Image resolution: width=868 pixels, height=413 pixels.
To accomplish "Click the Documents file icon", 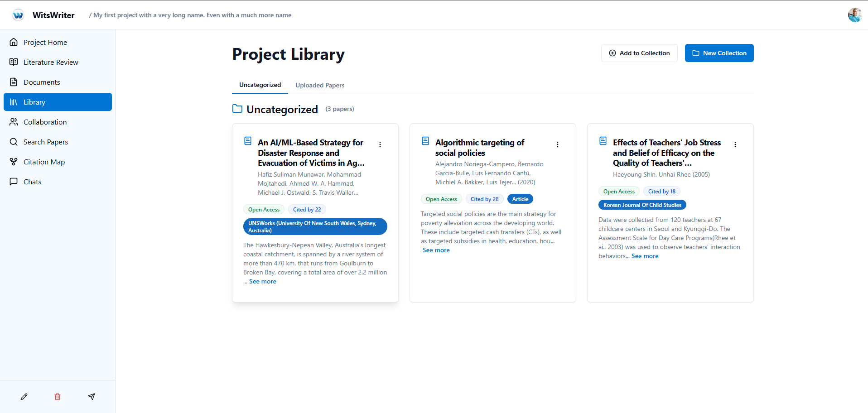I will pos(14,82).
